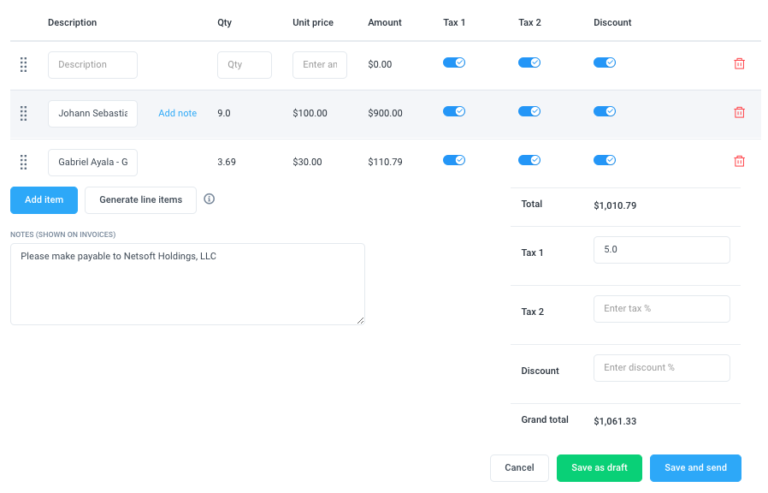768x493 pixels.
Task: Toggle Tax 1 for the first row
Action: click(x=454, y=62)
